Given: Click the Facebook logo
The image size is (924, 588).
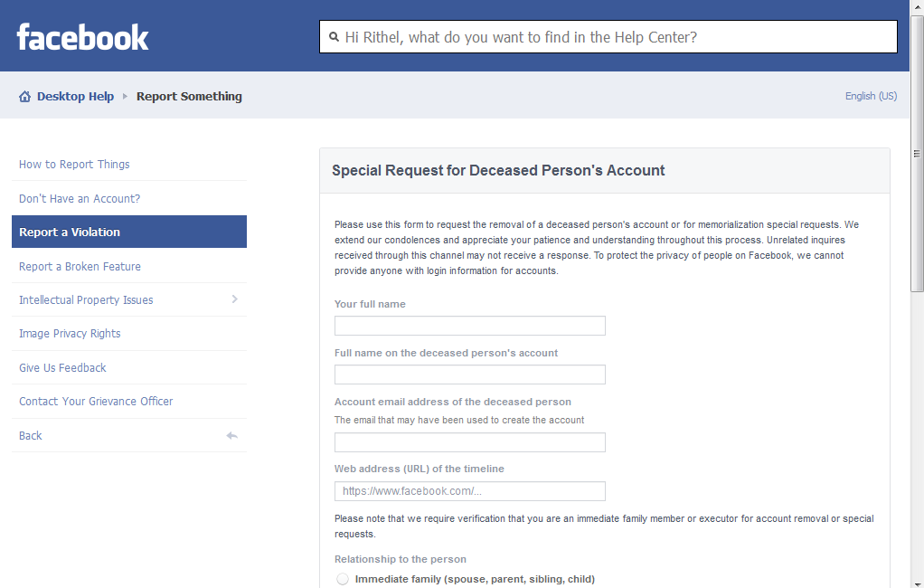Looking at the screenshot, I should pos(82,37).
